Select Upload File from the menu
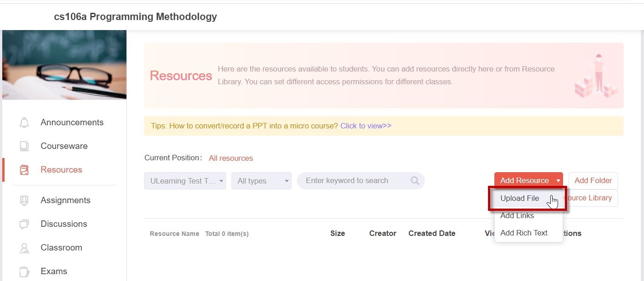Viewport: 644px width, 281px height. (x=520, y=199)
